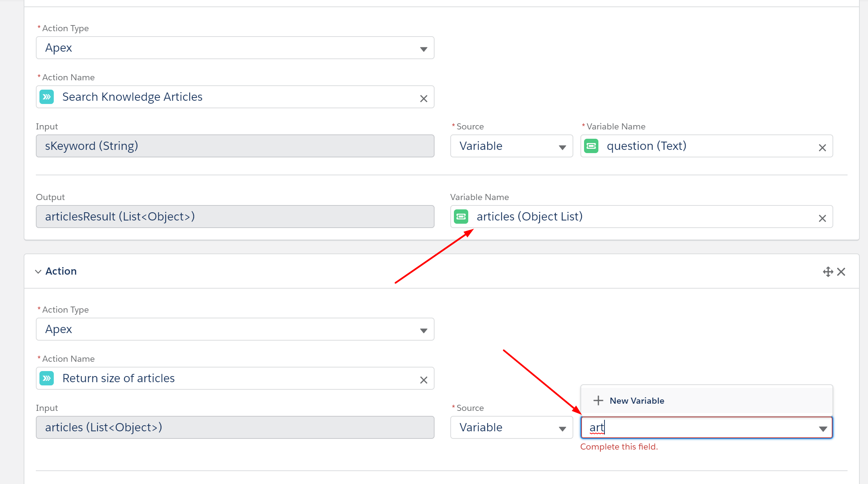Viewport: 868px width, 484px height.
Task: Open the second Action Type Apex dropdown
Action: point(235,329)
